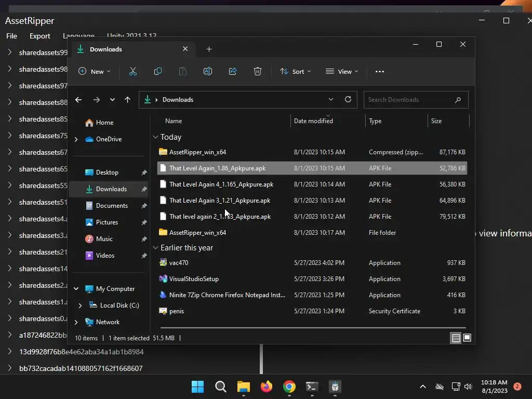Open clock and date in taskbar
532x399 pixels.
tap(495, 387)
